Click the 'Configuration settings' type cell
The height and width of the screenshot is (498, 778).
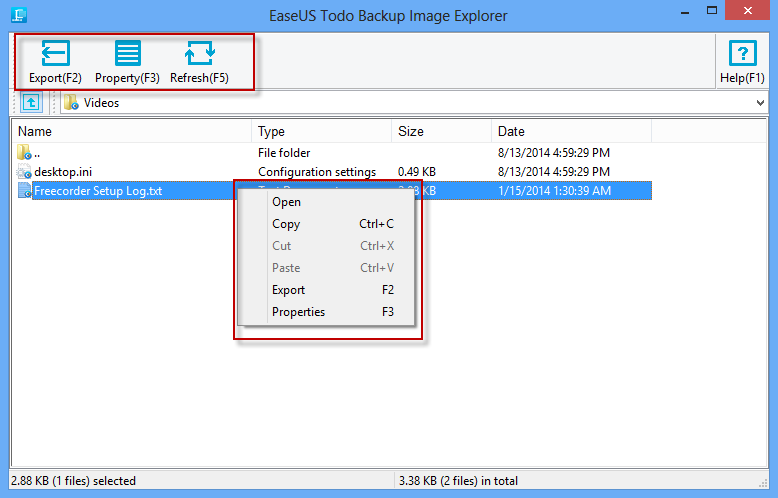click(317, 172)
